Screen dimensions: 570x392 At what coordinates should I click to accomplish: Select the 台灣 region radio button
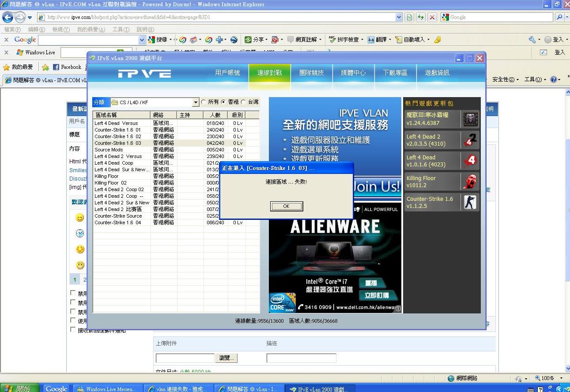(243, 102)
